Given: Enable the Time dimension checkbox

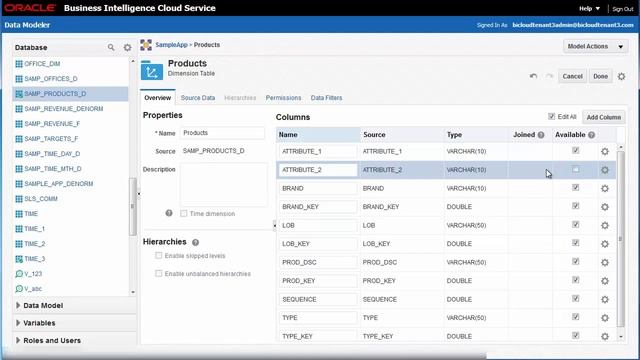Looking at the screenshot, I should 184,213.
